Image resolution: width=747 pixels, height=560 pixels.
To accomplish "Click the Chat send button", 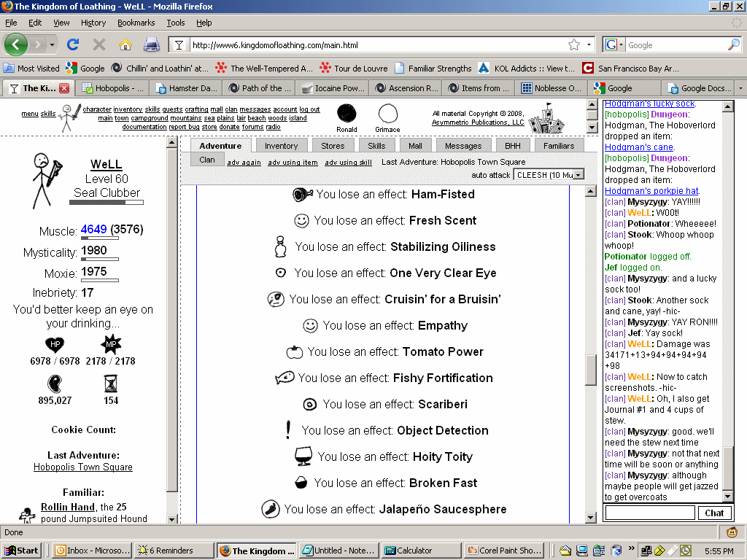I will point(714,513).
